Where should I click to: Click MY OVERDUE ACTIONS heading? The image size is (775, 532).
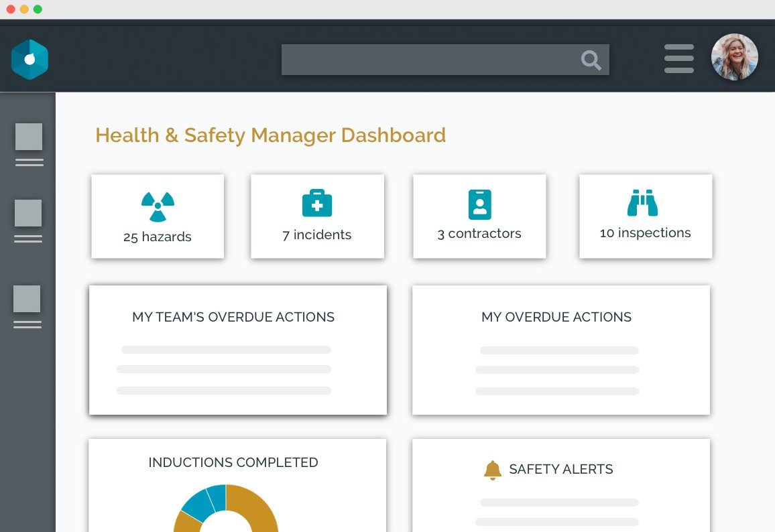(556, 317)
